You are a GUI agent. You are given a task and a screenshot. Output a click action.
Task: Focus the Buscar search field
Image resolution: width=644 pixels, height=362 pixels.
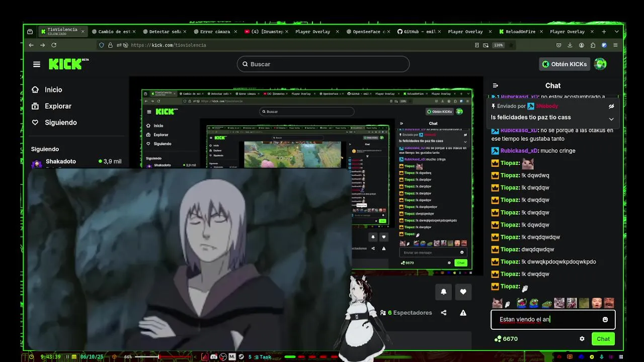323,64
